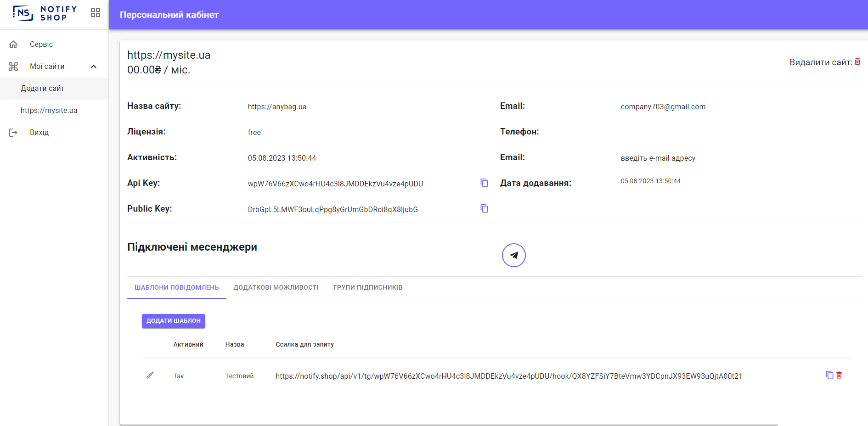
Task: Copy the Тестовий template request link
Action: [829, 375]
